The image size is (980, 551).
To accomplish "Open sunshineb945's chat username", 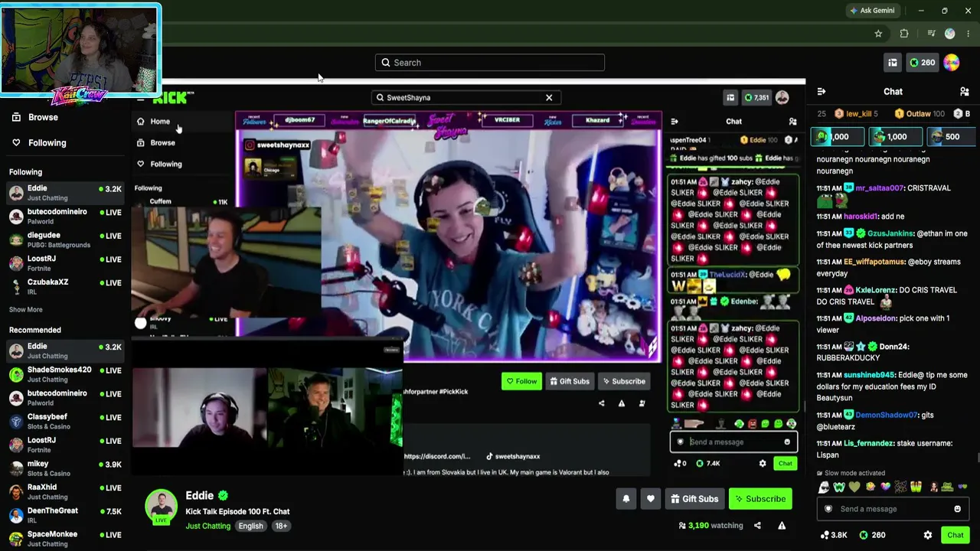I will click(869, 375).
